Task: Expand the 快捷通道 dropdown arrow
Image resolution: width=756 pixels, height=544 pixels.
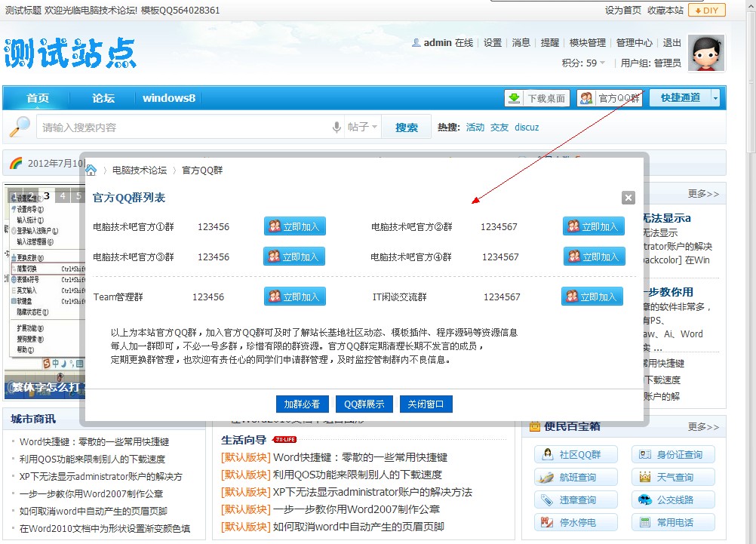Action: pyautogui.click(x=715, y=98)
